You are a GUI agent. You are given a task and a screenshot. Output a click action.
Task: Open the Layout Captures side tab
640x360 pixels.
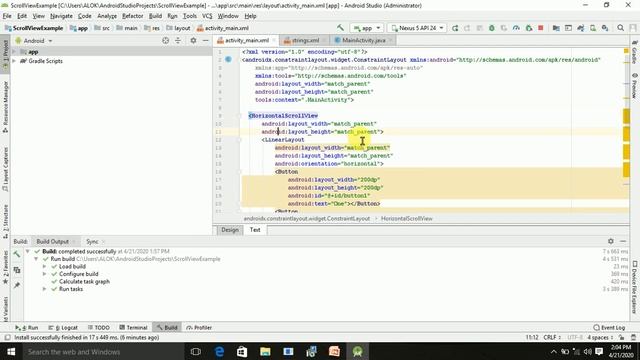(x=5, y=169)
